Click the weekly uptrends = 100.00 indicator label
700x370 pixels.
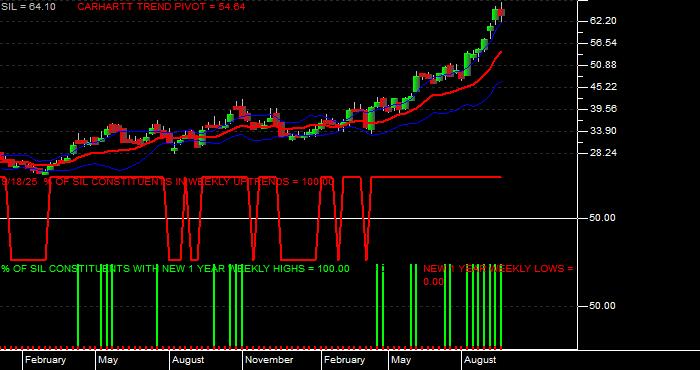click(167, 182)
